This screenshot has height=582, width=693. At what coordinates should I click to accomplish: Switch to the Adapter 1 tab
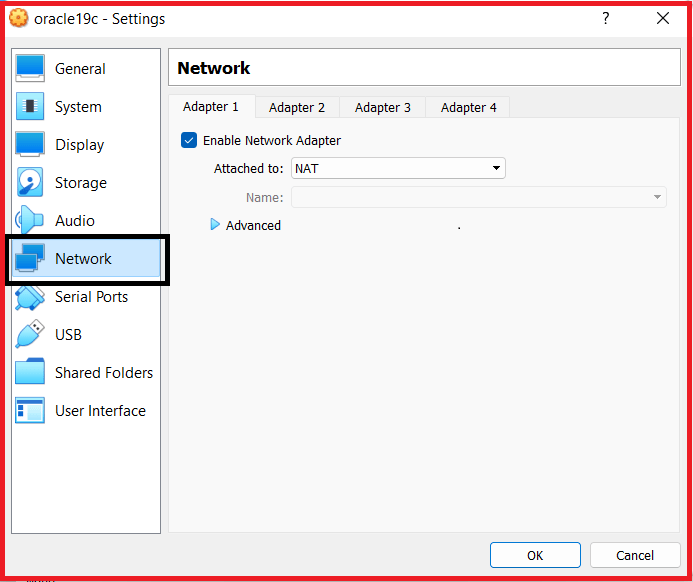tap(211, 107)
